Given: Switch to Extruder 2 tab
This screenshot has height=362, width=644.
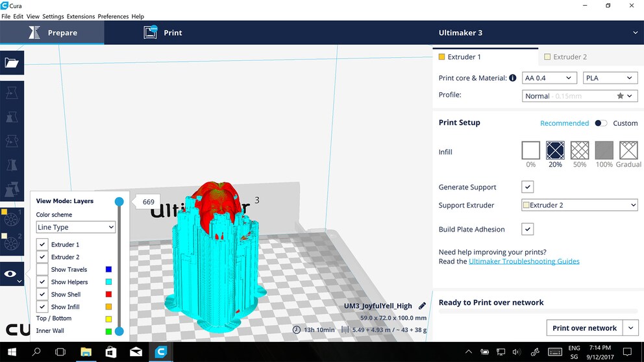Looking at the screenshot, I should (x=591, y=57).
